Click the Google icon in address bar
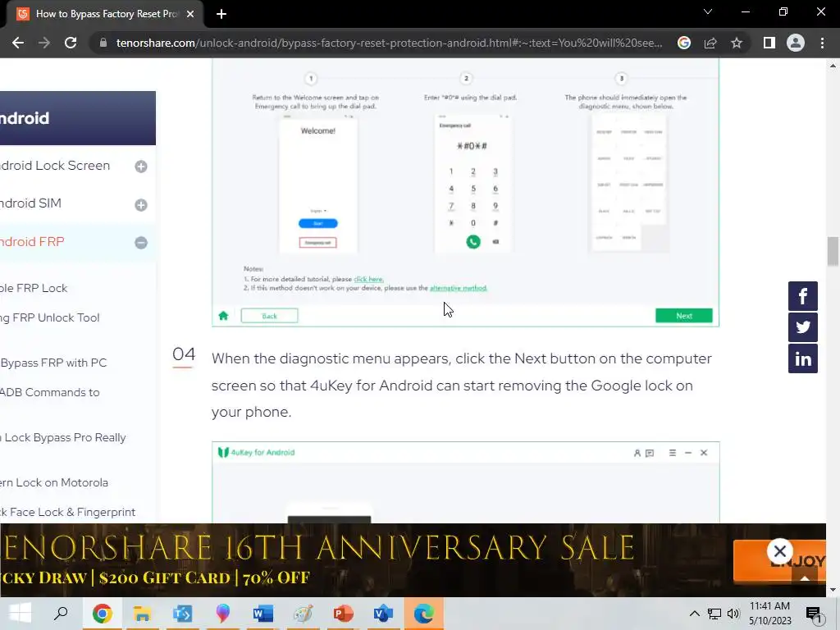This screenshot has height=630, width=840. coord(684,43)
